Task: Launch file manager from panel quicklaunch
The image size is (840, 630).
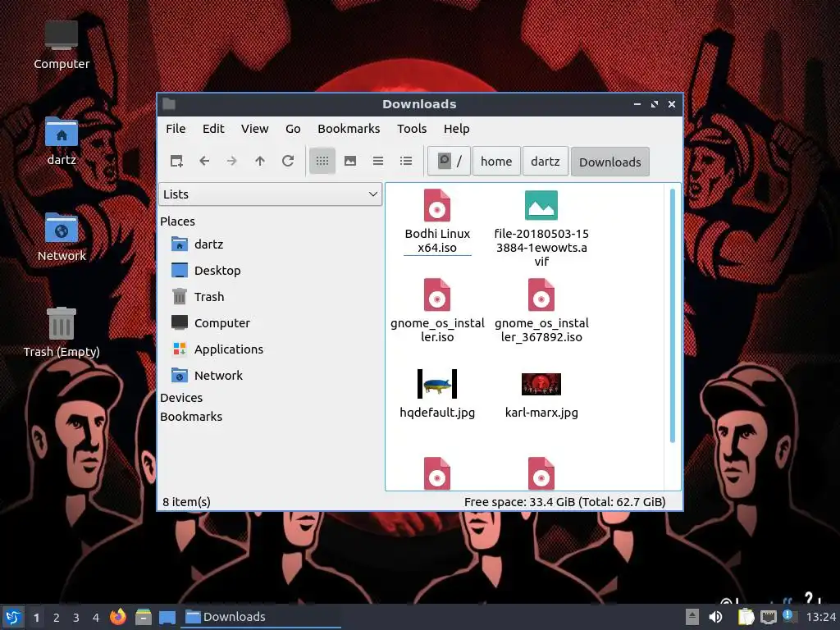Action: 143,617
